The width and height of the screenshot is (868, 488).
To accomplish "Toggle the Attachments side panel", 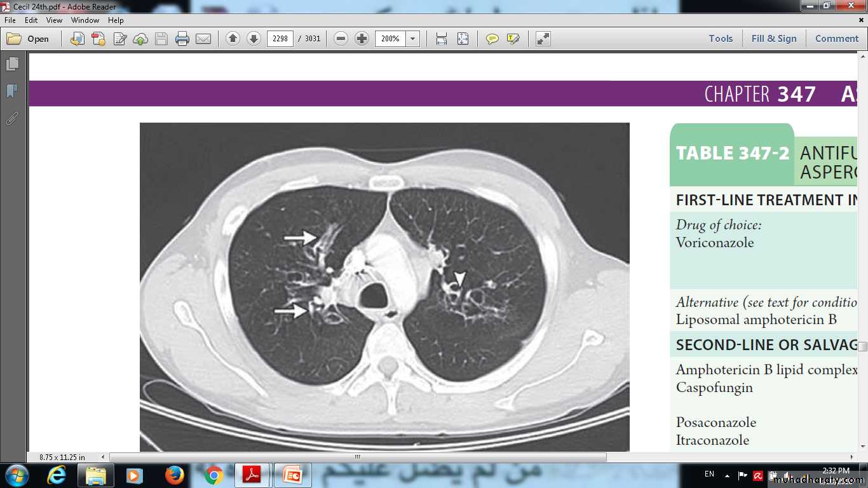I will coord(12,119).
